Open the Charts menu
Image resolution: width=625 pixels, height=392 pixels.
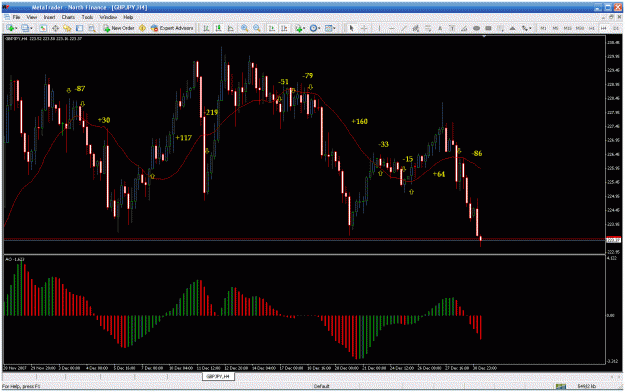68,17
